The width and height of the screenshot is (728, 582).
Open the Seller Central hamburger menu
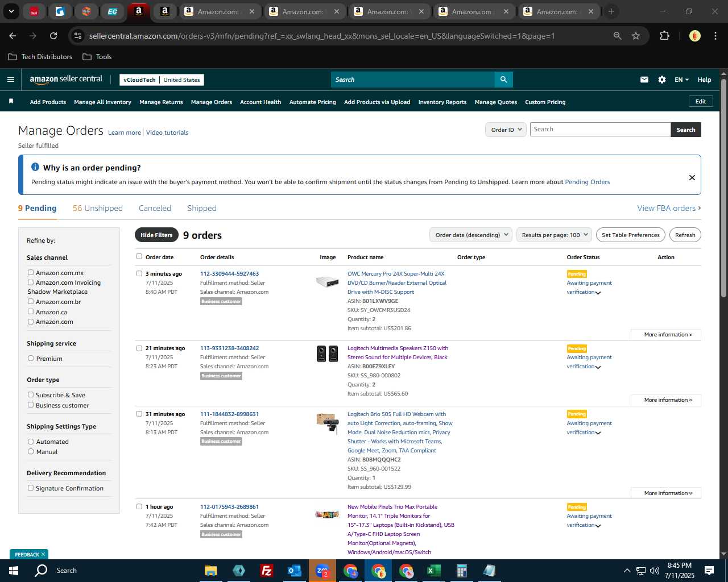point(11,80)
